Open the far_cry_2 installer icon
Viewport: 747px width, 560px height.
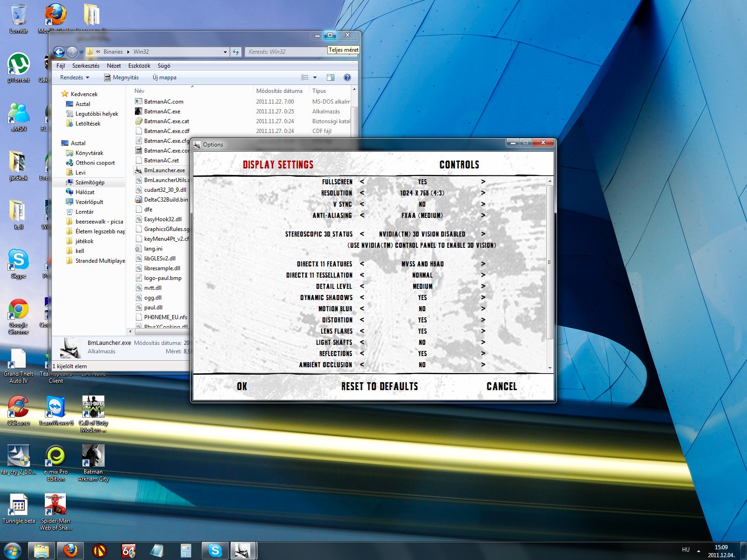coord(19,460)
